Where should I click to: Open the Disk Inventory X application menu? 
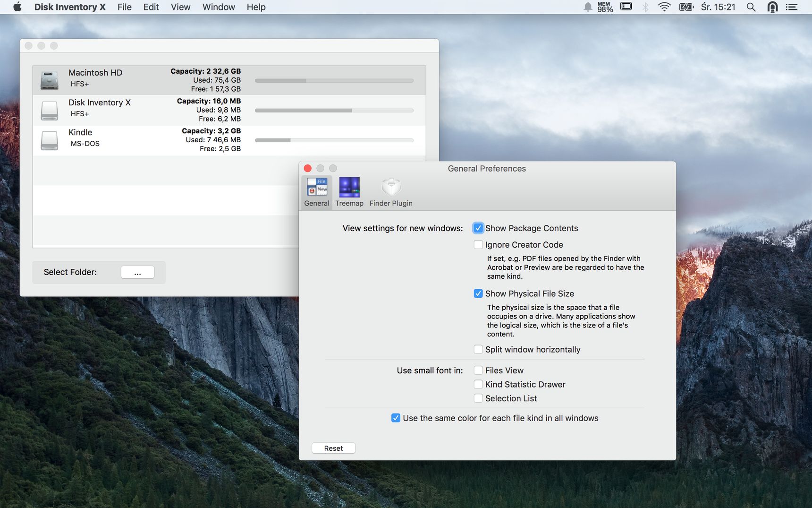click(70, 7)
